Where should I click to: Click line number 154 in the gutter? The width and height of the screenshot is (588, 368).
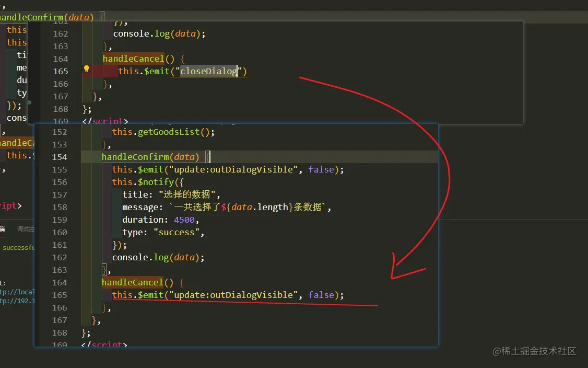tap(60, 157)
